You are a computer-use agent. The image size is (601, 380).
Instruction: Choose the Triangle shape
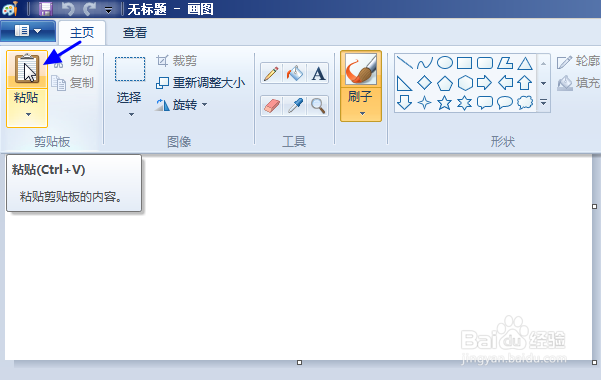tap(525, 63)
